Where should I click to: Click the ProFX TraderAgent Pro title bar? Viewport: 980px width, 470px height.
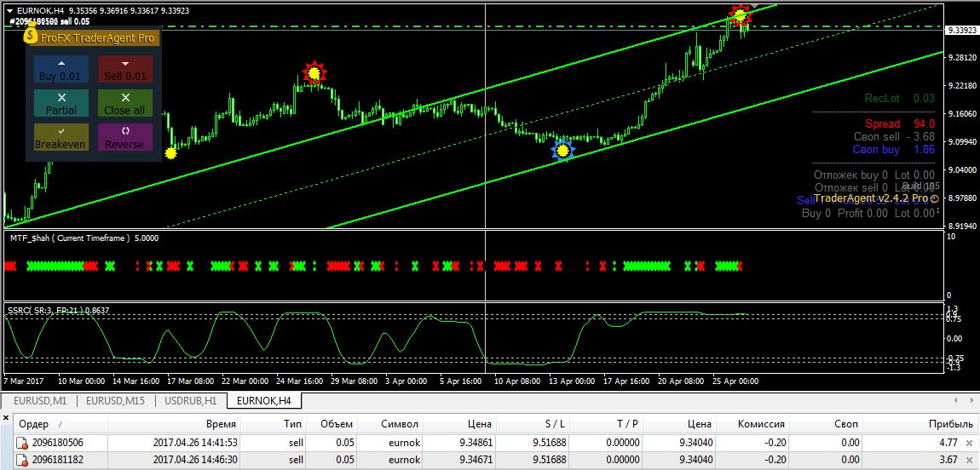(97, 38)
